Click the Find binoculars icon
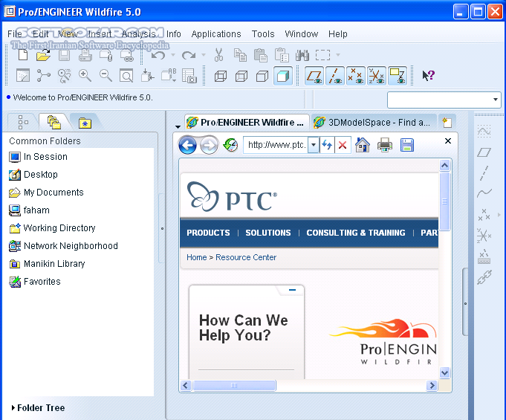The width and height of the screenshot is (506, 420). pos(302,55)
